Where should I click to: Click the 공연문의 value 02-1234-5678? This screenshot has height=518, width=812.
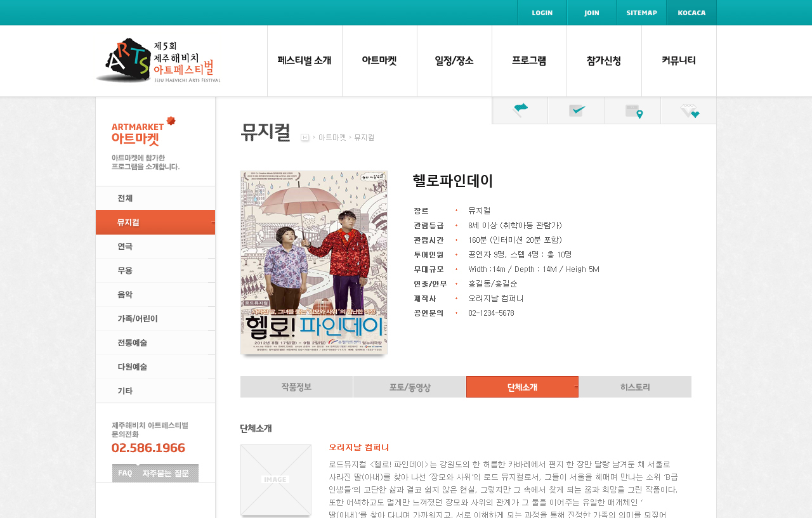[x=492, y=313]
